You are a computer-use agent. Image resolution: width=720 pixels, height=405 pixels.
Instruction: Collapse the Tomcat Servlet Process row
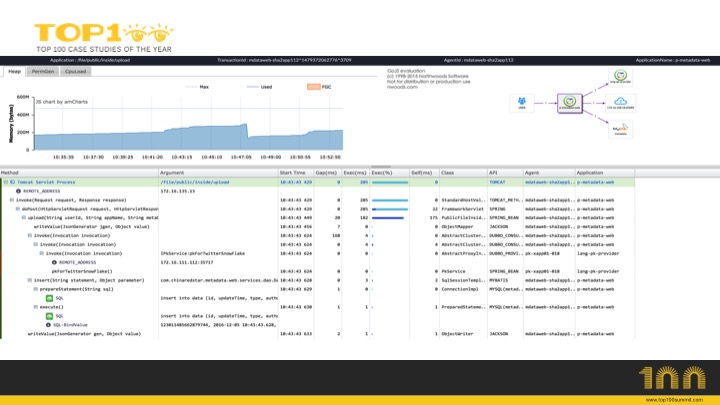6,182
